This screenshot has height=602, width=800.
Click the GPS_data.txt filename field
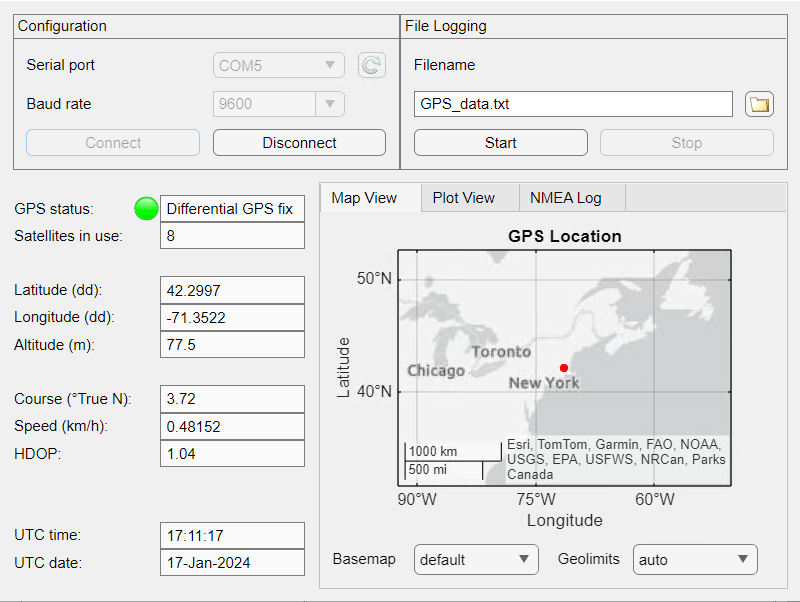click(x=573, y=104)
